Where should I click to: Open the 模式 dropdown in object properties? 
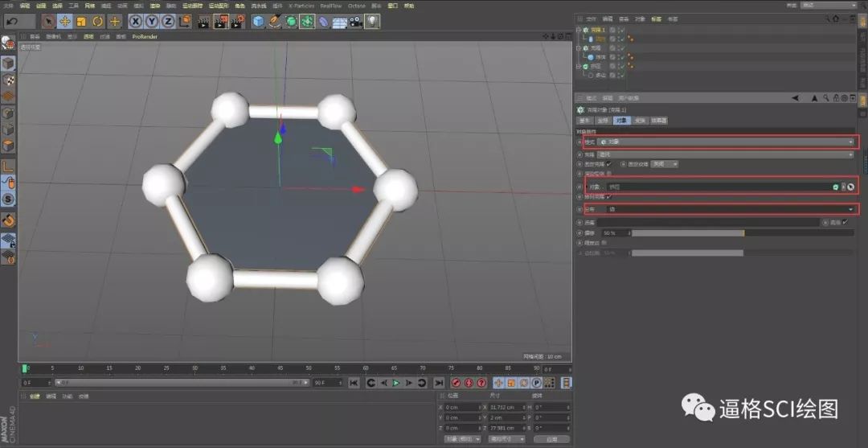pos(726,142)
